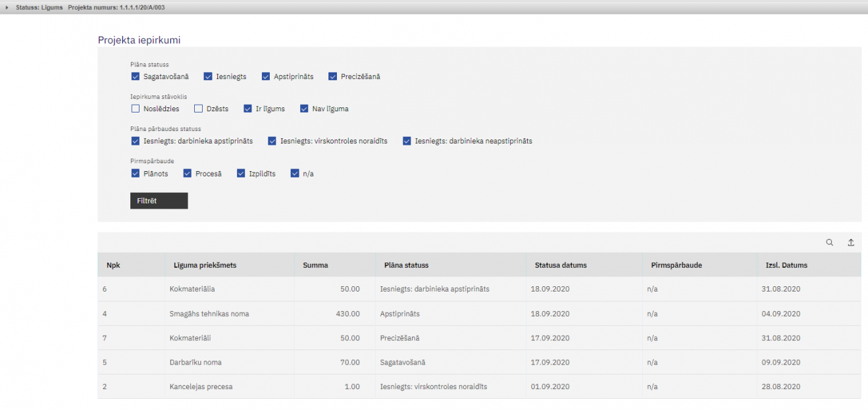This screenshot has width=868, height=410.
Task: Disable the Procesā pre-check checkbox
Action: pyautogui.click(x=188, y=174)
